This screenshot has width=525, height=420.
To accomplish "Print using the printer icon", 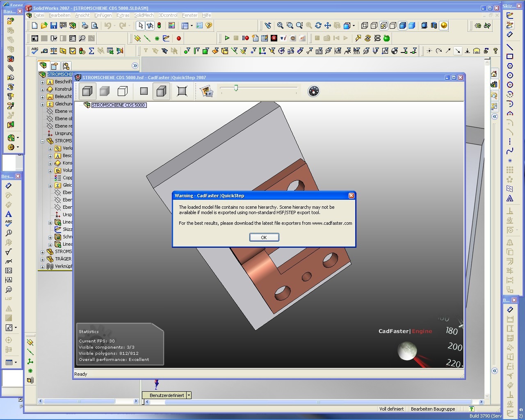I will (x=85, y=25).
